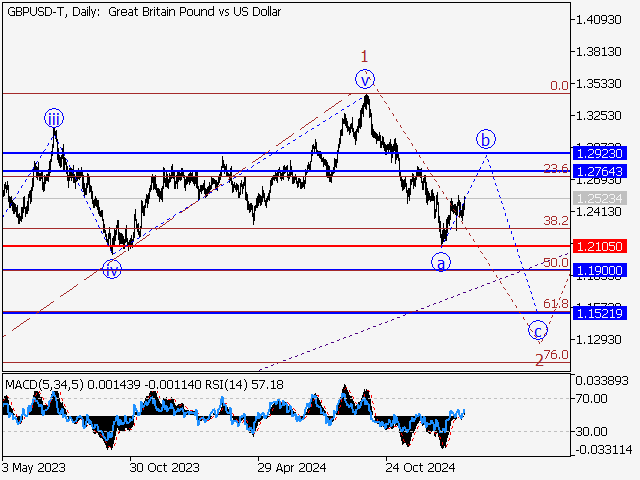Click the circled v wave label at peak

click(366, 79)
